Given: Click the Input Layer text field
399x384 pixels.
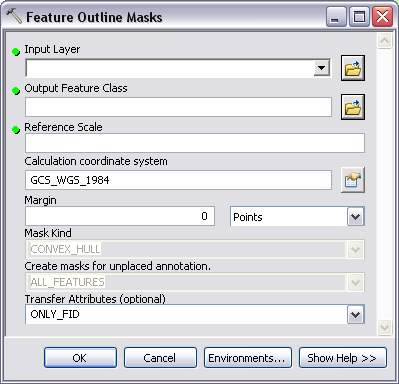Looking at the screenshot, I should tap(170, 68).
